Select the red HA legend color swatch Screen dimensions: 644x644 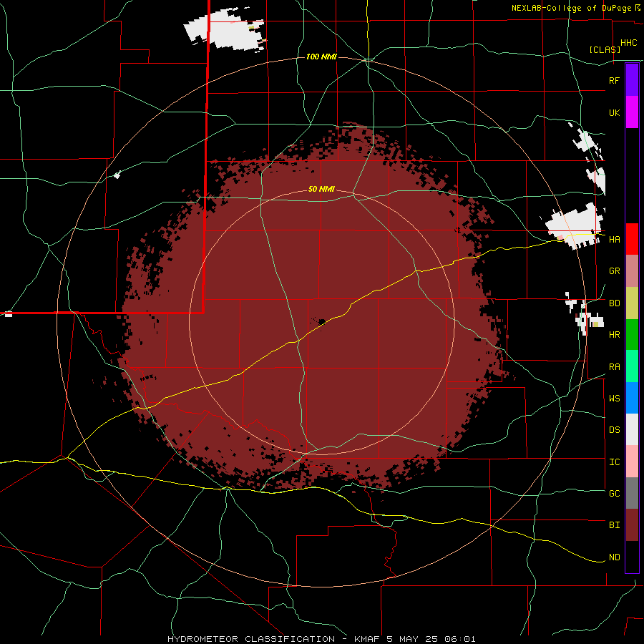click(632, 239)
